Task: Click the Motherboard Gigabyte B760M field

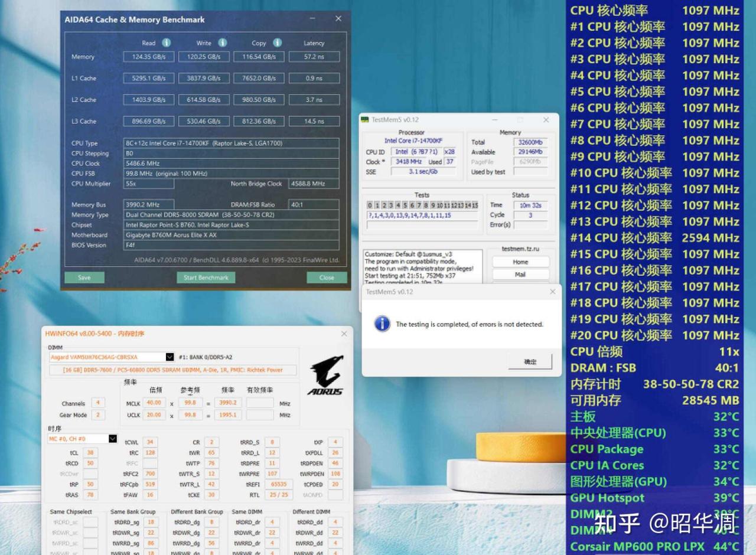Action: 232,235
